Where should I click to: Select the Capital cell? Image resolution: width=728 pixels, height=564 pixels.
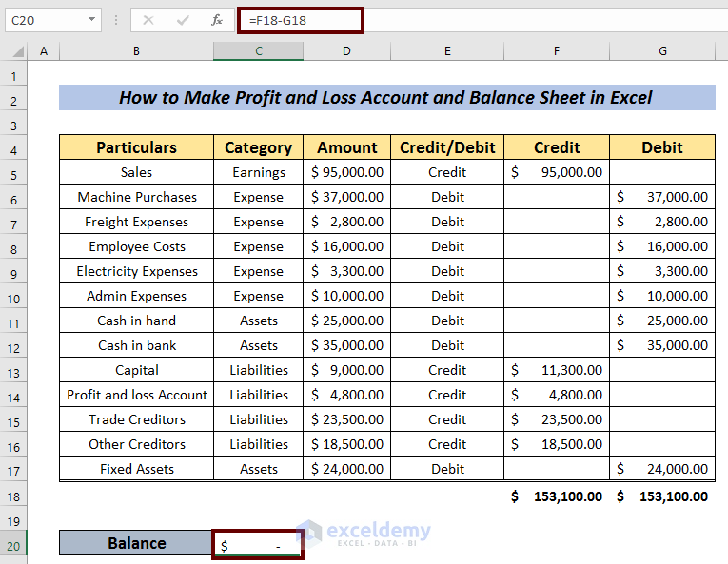click(136, 370)
